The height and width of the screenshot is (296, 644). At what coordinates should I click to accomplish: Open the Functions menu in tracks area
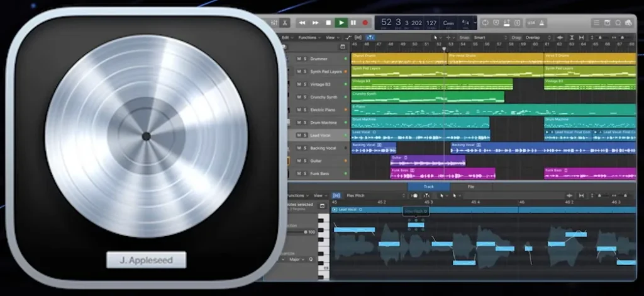[x=309, y=37]
